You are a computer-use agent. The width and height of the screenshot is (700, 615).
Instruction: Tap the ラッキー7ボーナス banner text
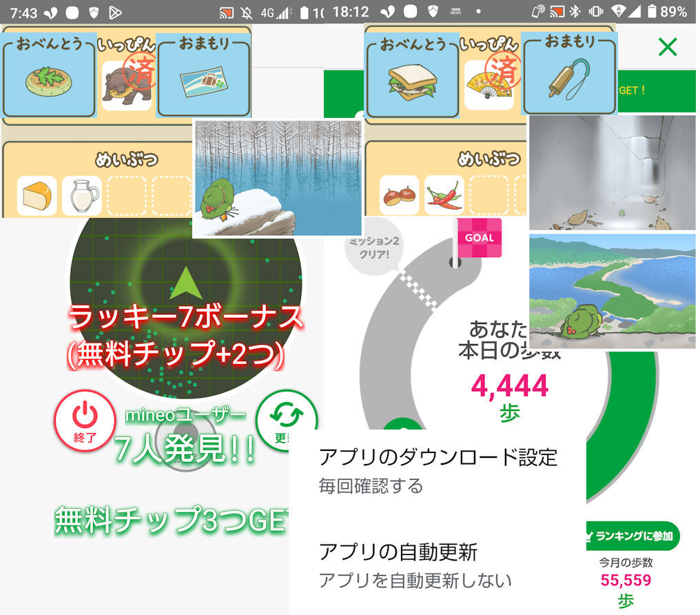[186, 318]
